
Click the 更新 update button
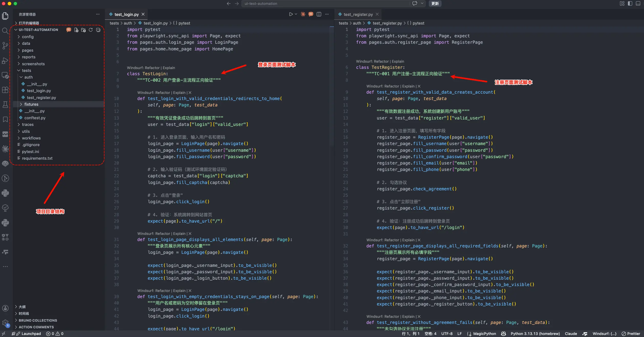point(435,4)
